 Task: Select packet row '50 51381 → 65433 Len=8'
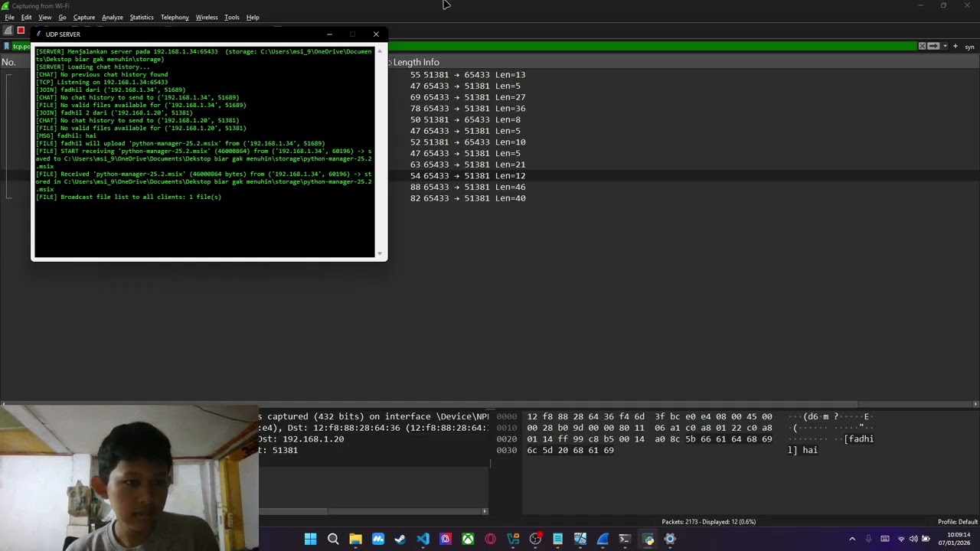click(465, 119)
